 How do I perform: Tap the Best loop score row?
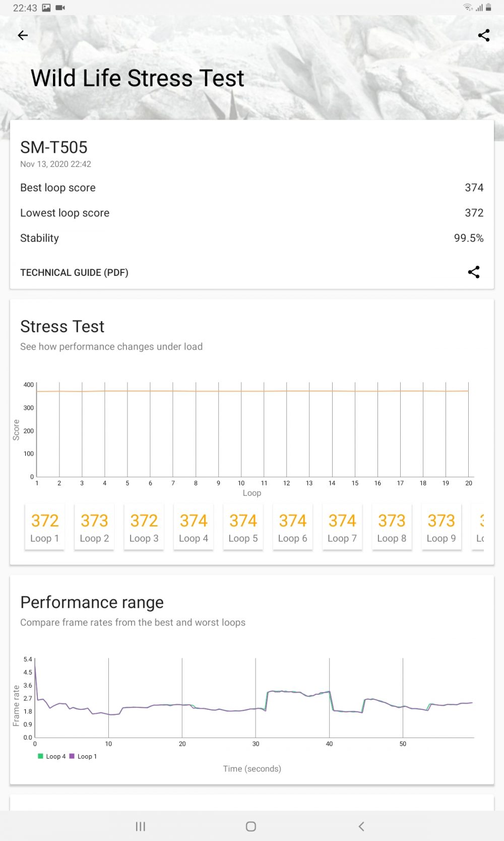251,188
